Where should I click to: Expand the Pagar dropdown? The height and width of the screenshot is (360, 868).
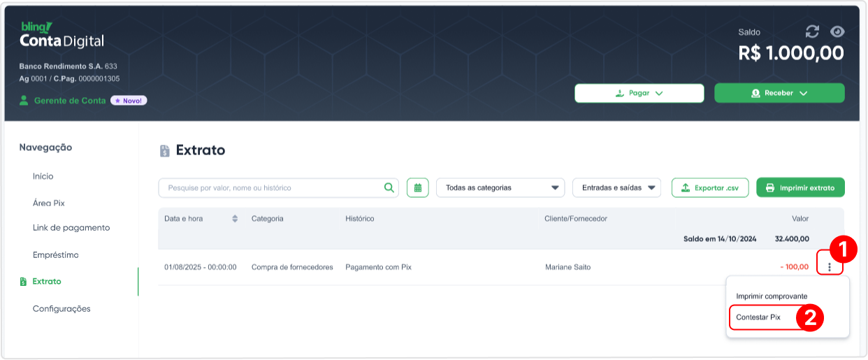[639, 93]
